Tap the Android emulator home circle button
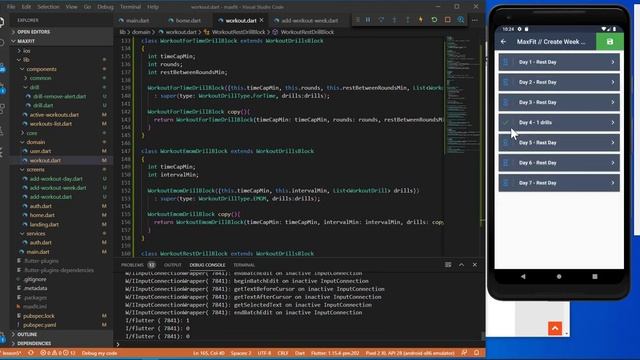The height and width of the screenshot is (360, 640). click(x=559, y=276)
